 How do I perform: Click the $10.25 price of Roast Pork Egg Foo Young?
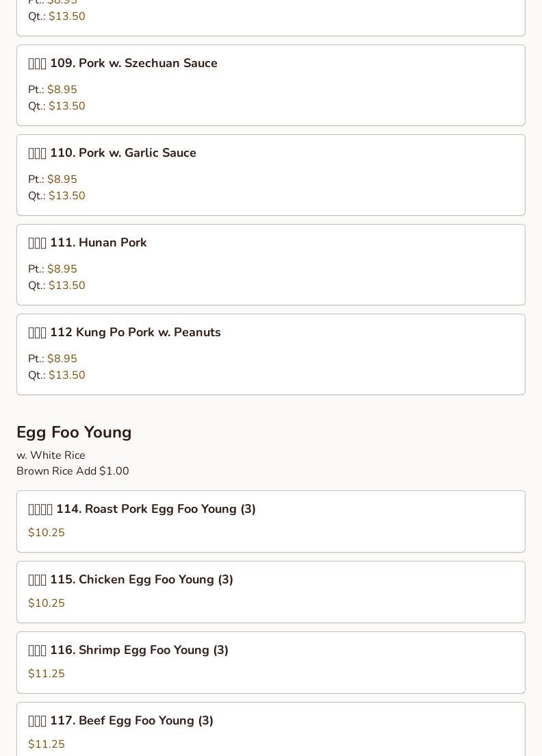point(47,533)
